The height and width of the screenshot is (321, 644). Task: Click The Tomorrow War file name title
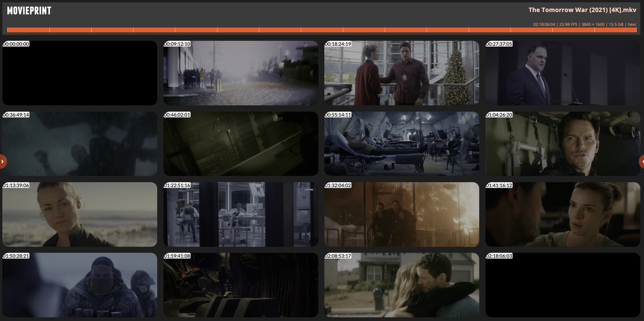[x=582, y=10]
